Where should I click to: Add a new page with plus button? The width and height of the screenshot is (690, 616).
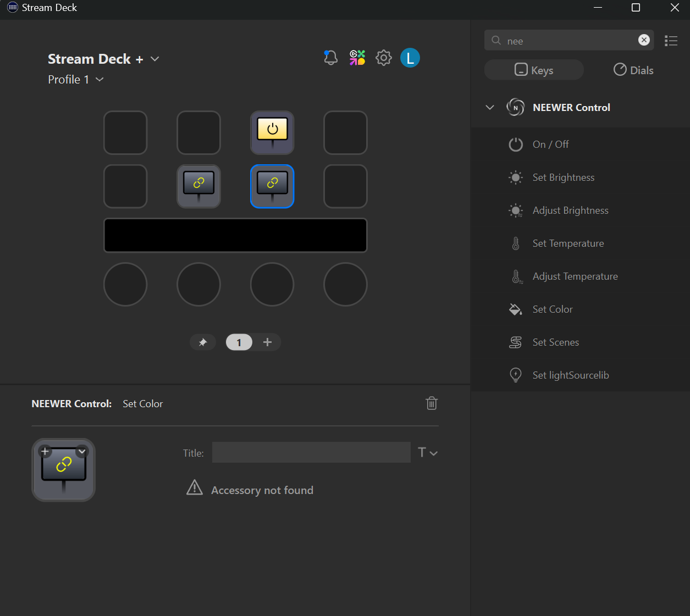(x=267, y=342)
